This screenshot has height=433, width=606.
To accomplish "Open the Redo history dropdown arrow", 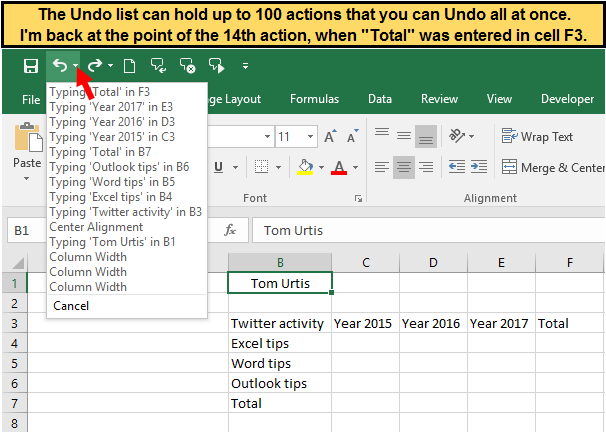I will pyautogui.click(x=111, y=66).
